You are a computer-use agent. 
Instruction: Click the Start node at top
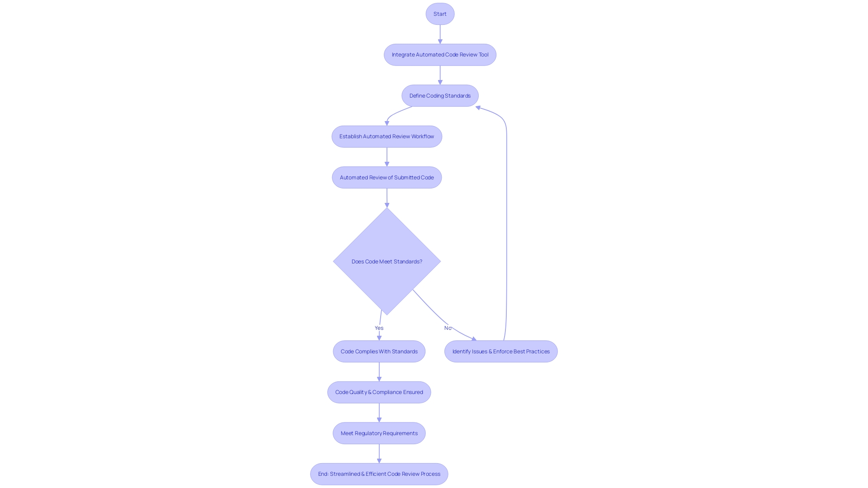pyautogui.click(x=441, y=14)
